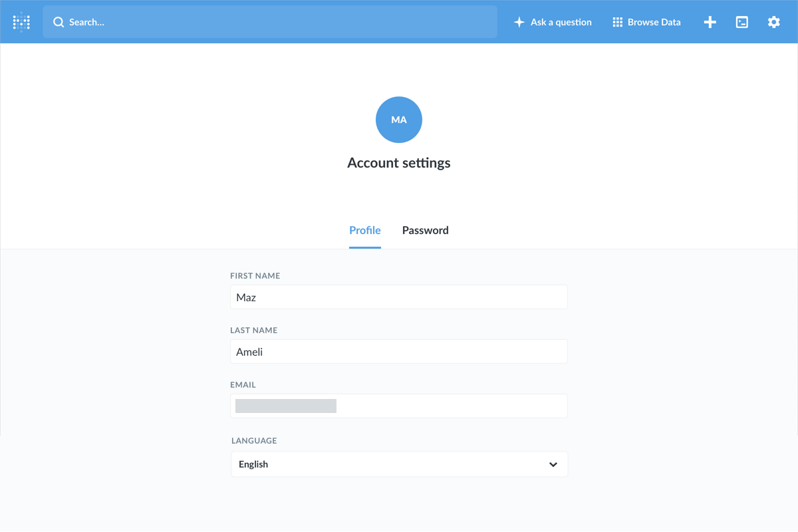Switch to the Password tab

coord(425,230)
